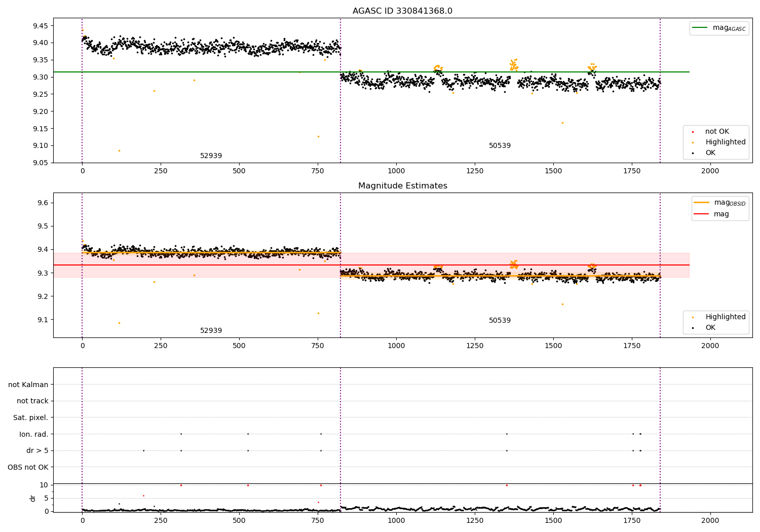760x532 pixels.
Task: Click the "not Kalman" axis label
Action: (28, 385)
